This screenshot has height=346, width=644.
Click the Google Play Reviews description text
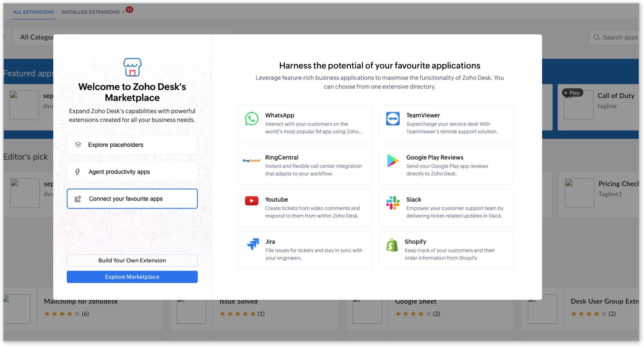(447, 170)
